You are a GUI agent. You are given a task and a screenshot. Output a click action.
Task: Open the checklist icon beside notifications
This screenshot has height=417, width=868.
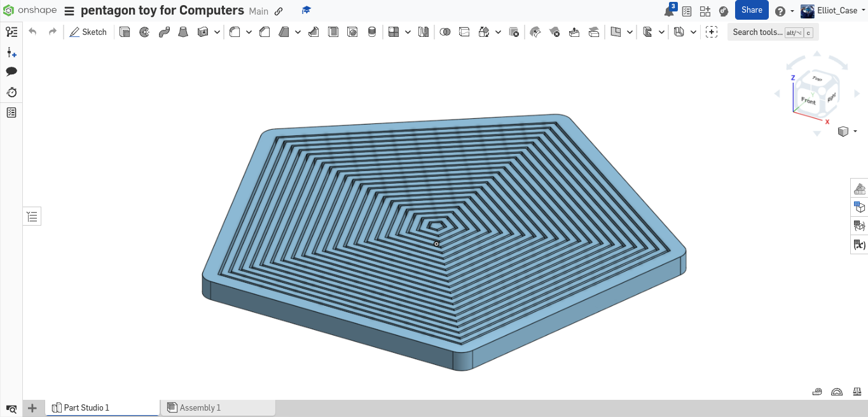pos(687,11)
